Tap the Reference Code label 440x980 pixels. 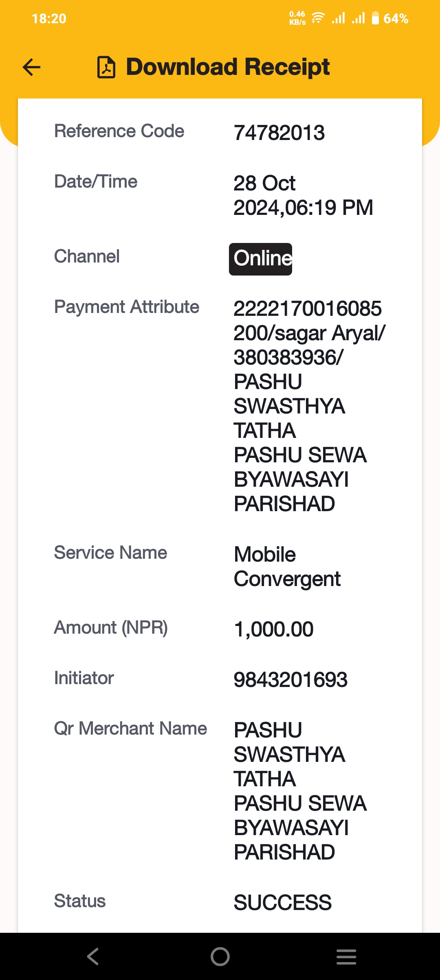(x=119, y=131)
